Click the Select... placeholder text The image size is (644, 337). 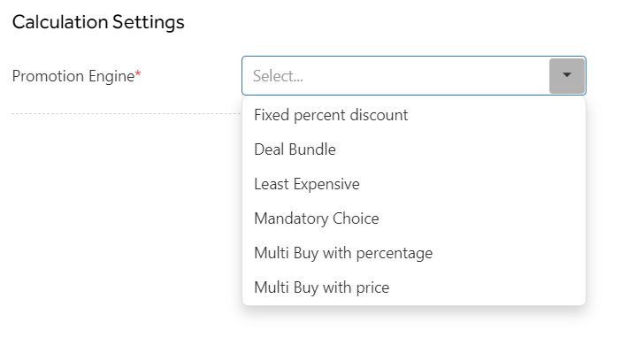[x=278, y=76]
